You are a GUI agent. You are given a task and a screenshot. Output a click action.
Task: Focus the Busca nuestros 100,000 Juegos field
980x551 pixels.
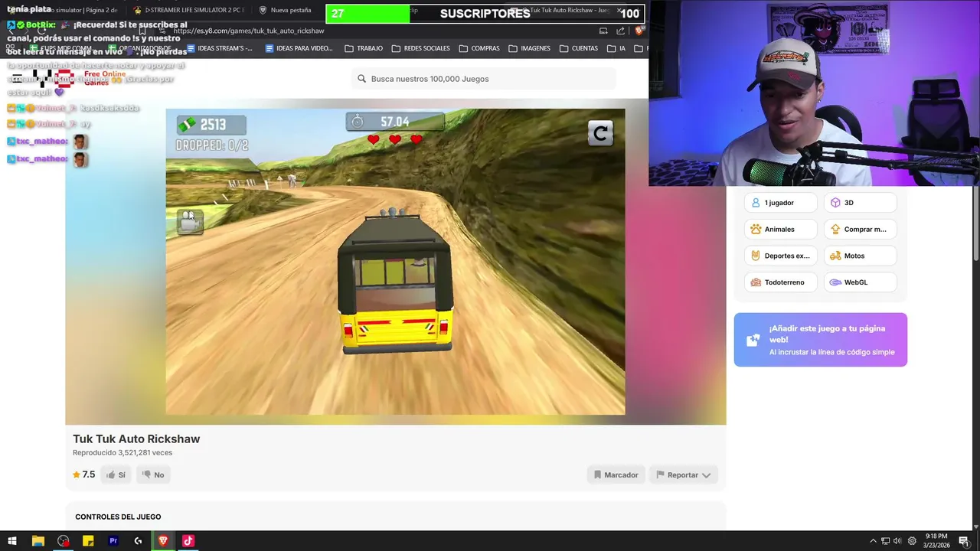tap(483, 79)
